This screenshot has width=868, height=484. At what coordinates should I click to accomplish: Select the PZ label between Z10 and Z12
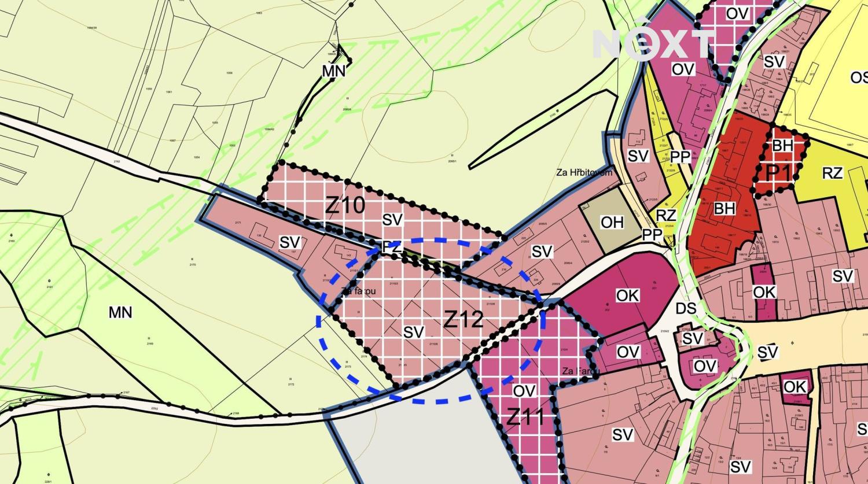pos(392,247)
